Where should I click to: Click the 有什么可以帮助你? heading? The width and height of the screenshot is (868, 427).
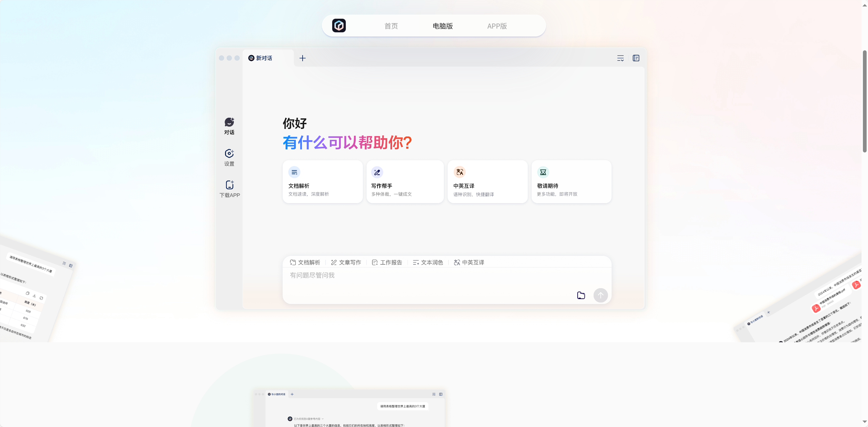347,143
